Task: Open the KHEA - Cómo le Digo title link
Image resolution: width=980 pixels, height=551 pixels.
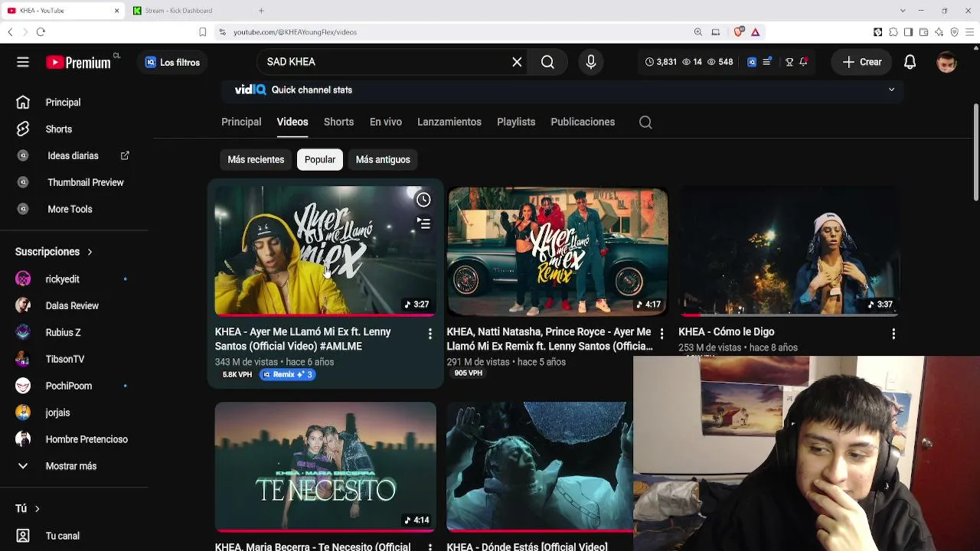Action: click(727, 332)
